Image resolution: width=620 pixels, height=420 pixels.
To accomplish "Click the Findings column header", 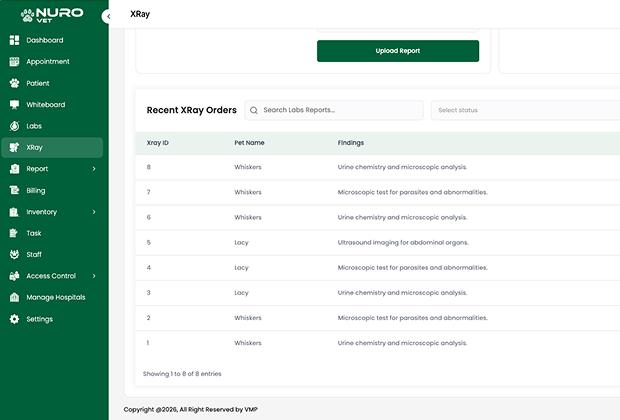I will pyautogui.click(x=351, y=143).
